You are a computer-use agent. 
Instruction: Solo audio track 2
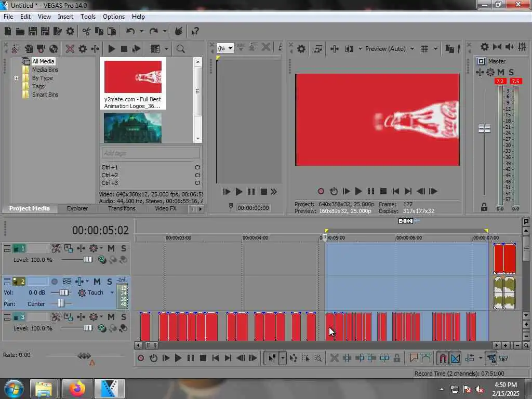click(109, 282)
